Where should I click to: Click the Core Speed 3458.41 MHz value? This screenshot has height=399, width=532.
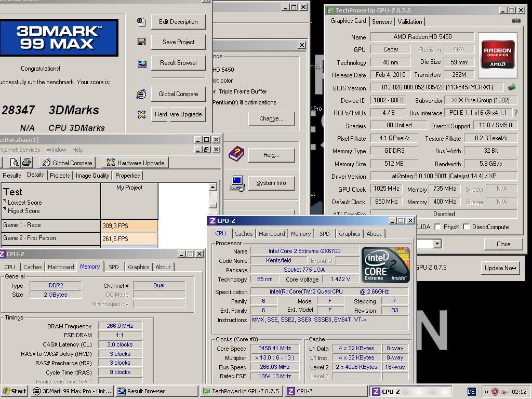[x=275, y=348]
